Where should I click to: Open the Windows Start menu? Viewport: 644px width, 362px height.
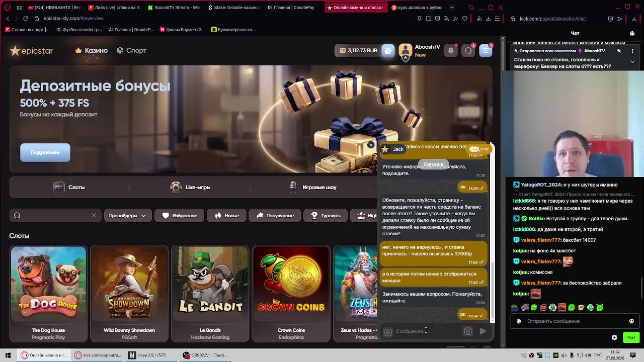pyautogui.click(x=8, y=355)
